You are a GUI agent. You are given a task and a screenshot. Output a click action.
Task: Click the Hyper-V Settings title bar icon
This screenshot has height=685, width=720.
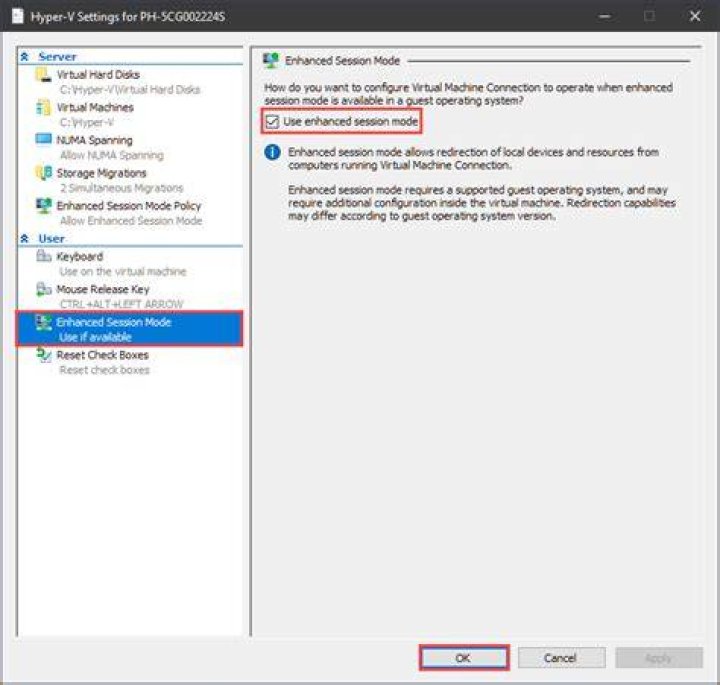pos(17,17)
